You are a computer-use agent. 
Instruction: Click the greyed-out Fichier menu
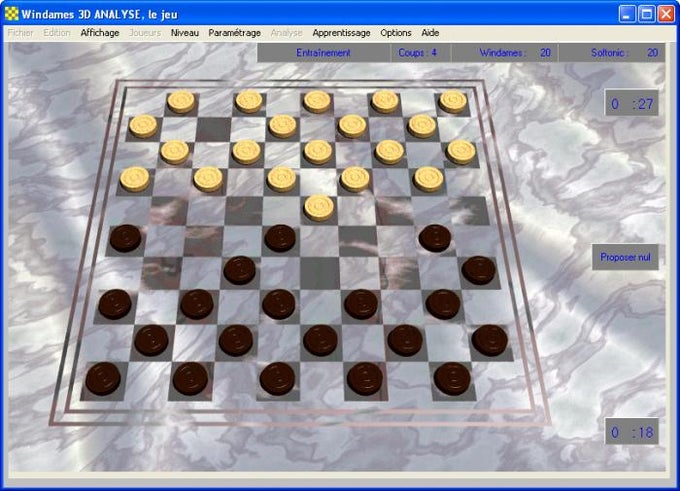point(20,33)
